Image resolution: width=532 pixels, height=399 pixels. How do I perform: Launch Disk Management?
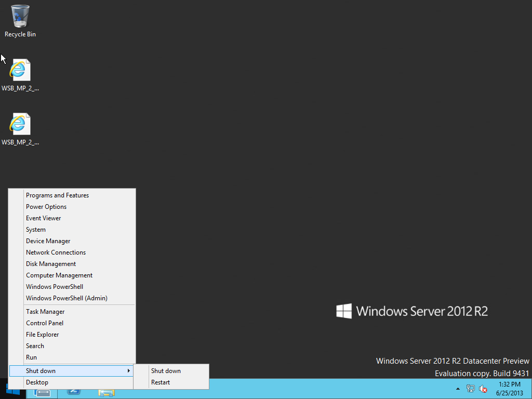point(72,264)
